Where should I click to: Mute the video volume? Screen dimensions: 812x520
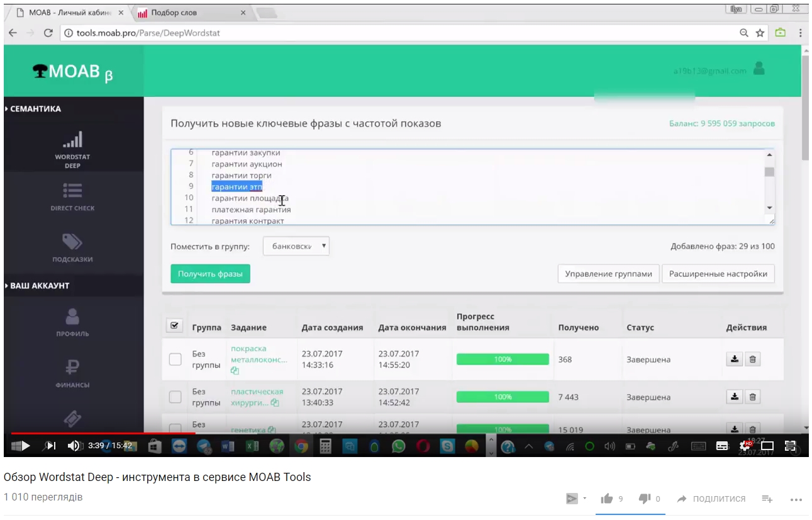pyautogui.click(x=74, y=446)
